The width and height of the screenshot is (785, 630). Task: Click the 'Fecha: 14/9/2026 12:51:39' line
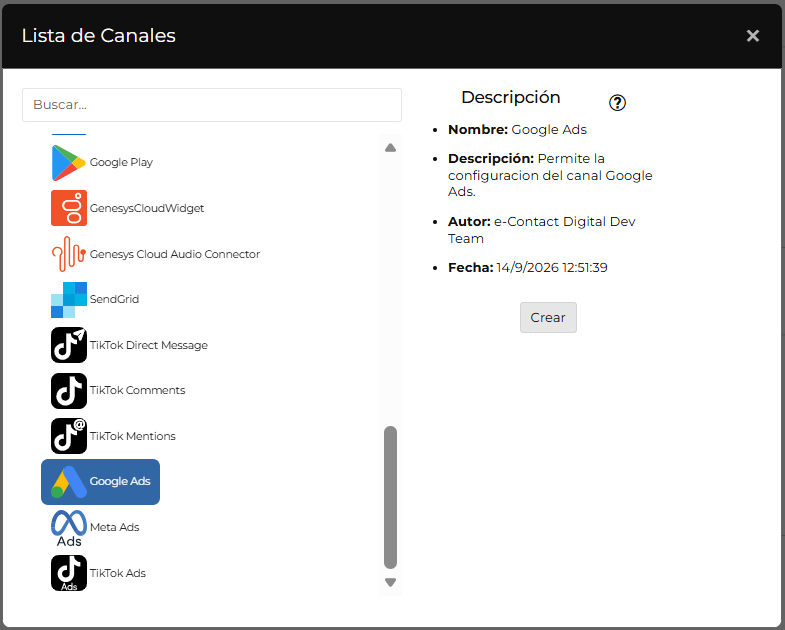tap(528, 268)
